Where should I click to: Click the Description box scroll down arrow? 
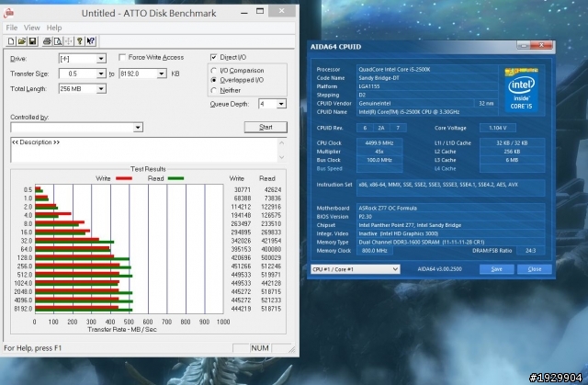pos(282,157)
